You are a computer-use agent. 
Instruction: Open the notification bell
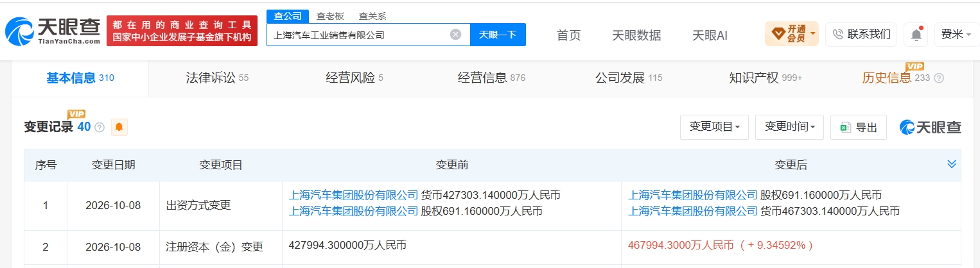pos(916,35)
